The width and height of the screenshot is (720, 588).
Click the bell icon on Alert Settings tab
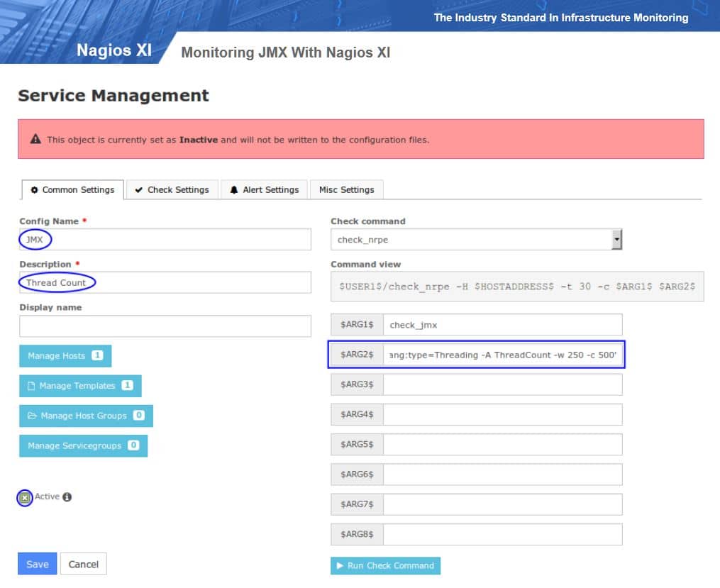(x=233, y=189)
